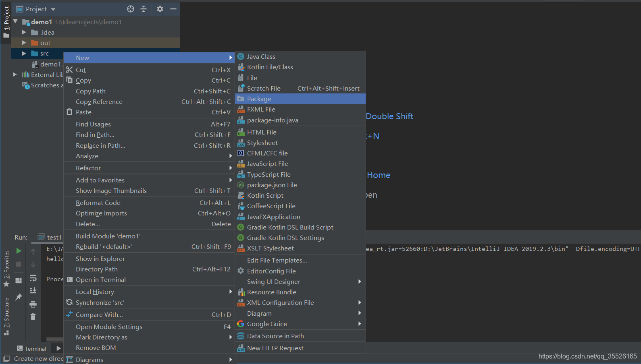Choose Copy Path from context menu

pyautogui.click(x=149, y=91)
